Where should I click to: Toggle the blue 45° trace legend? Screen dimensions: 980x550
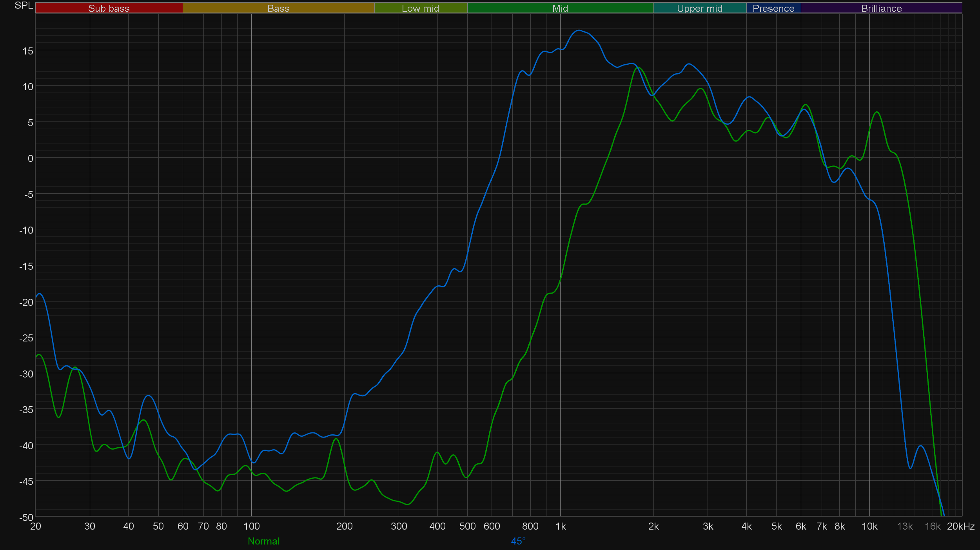point(518,541)
